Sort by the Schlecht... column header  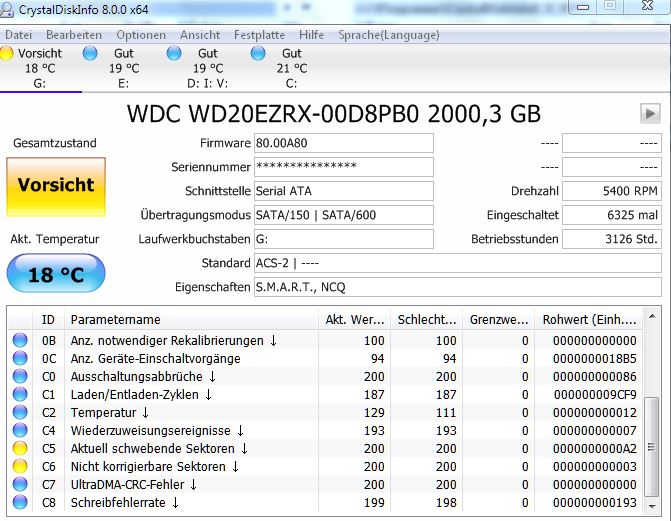click(x=426, y=320)
